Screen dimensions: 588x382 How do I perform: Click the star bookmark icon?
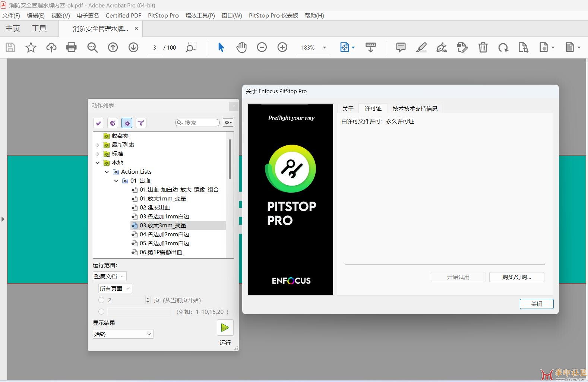click(31, 47)
